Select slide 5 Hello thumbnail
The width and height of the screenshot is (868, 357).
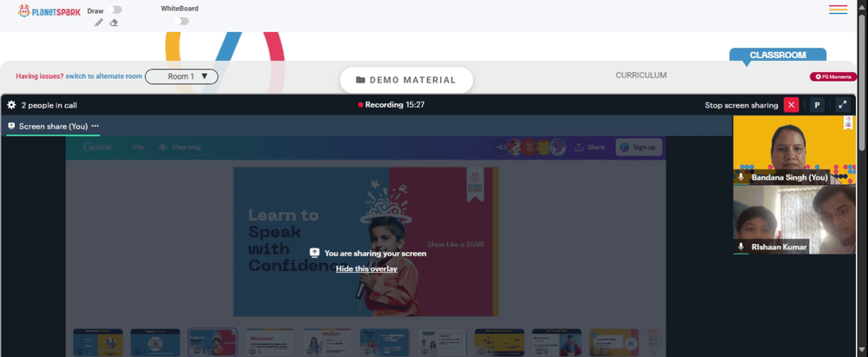(327, 342)
